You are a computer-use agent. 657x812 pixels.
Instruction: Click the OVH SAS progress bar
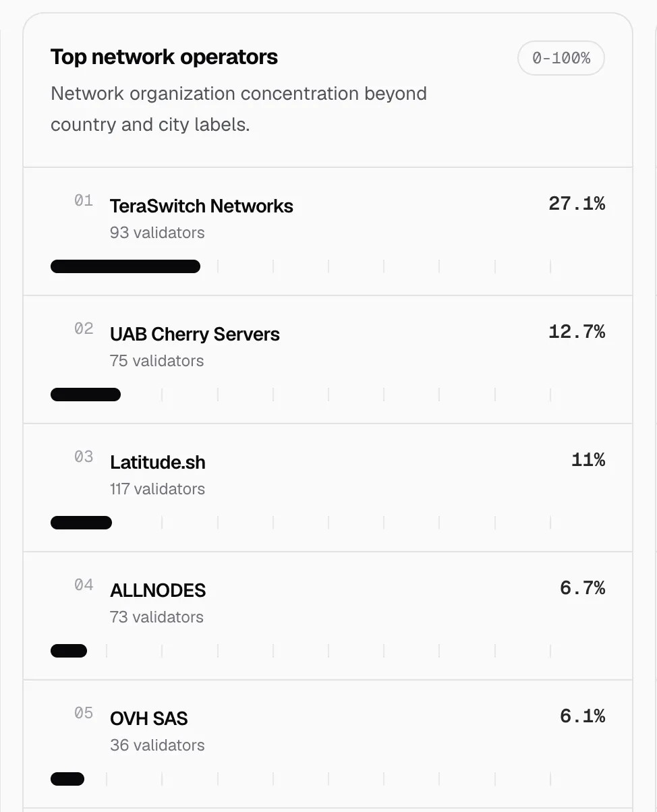coord(67,779)
